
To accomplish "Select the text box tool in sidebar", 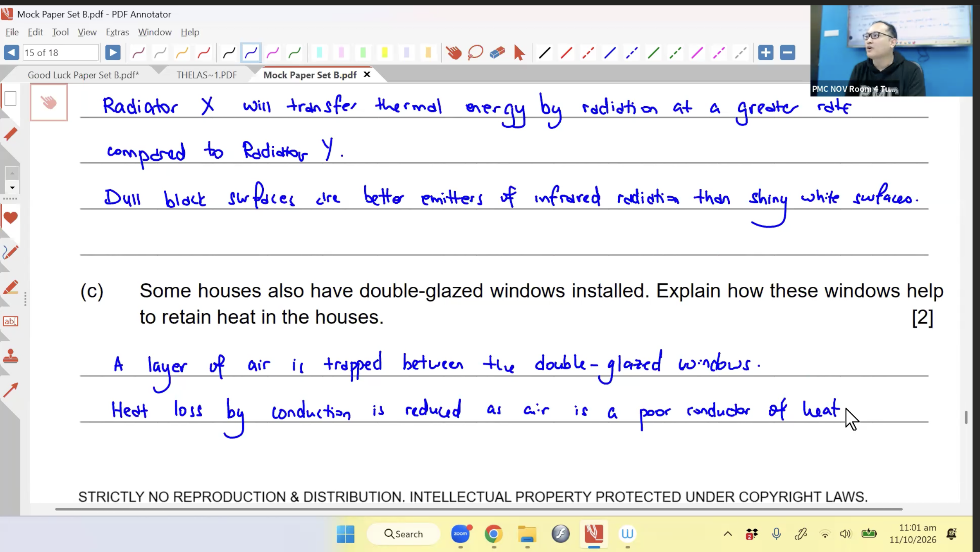I will [x=10, y=321].
